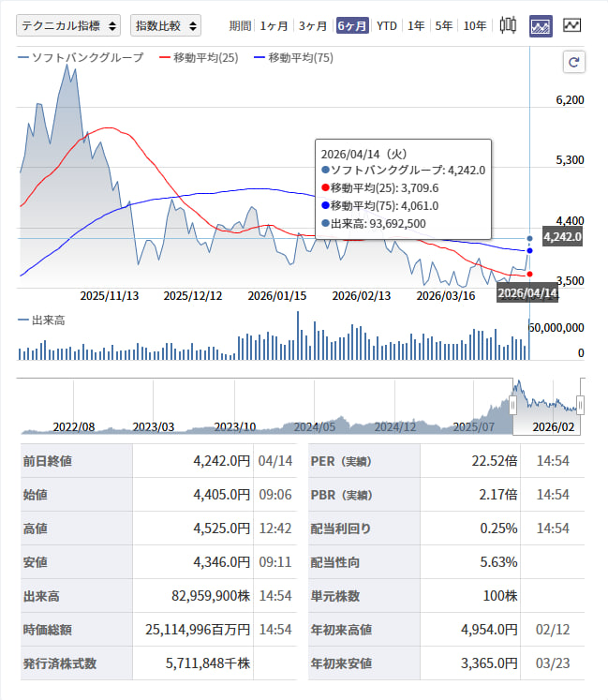Image resolution: width=608 pixels, height=700 pixels.
Task: Click the 単元株数 value 100株
Action: tap(500, 596)
